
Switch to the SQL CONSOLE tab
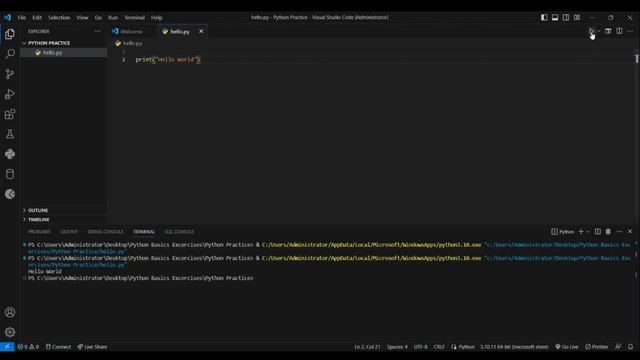[x=179, y=232]
